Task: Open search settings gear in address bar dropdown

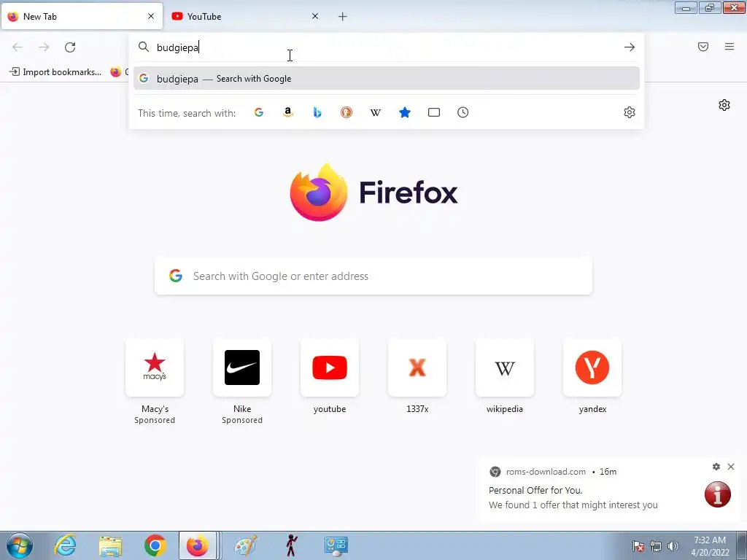Action: [x=630, y=112]
